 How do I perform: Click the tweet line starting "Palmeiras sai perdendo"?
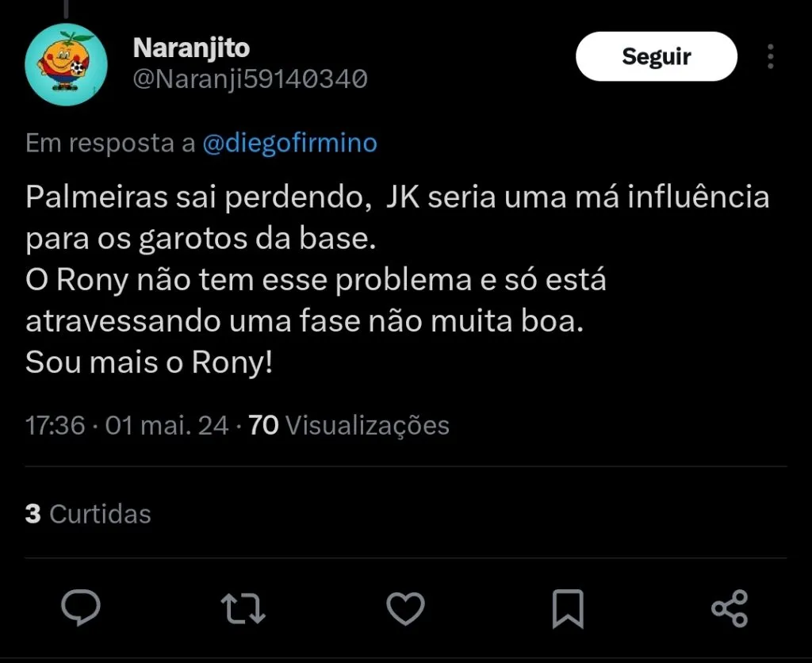coord(396,197)
